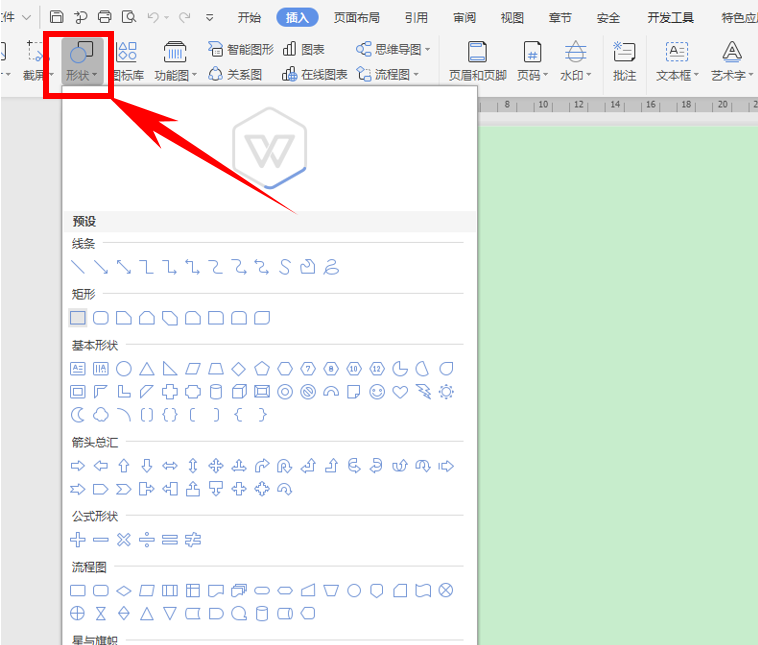The image size is (758, 645).
Task: Select the right arrow block shape
Action: click(78, 466)
